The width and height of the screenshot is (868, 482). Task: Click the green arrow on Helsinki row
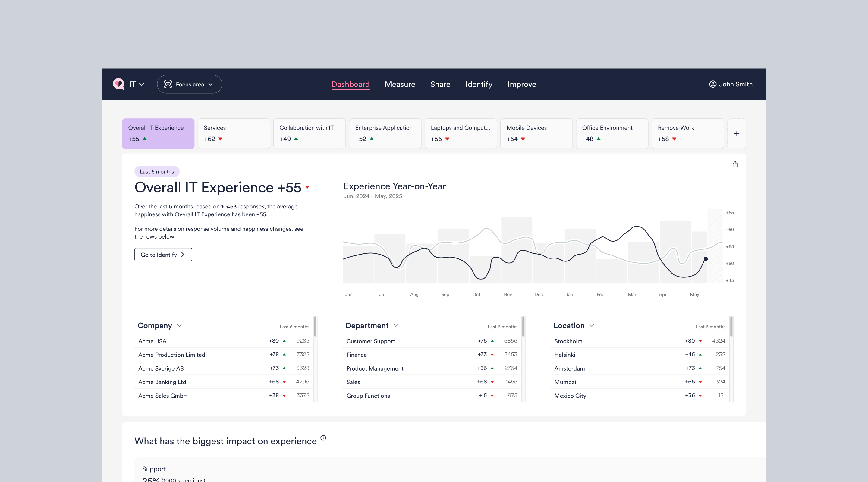(x=700, y=354)
